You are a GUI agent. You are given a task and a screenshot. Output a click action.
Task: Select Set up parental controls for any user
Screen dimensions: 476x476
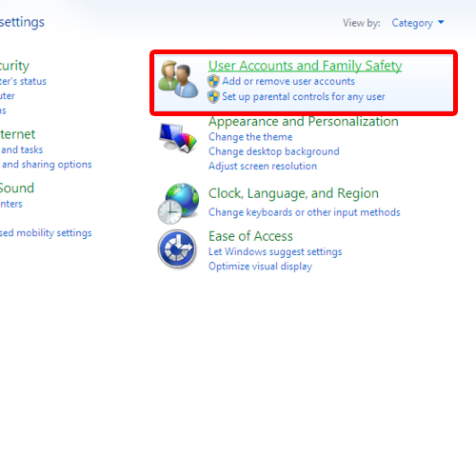click(x=304, y=96)
